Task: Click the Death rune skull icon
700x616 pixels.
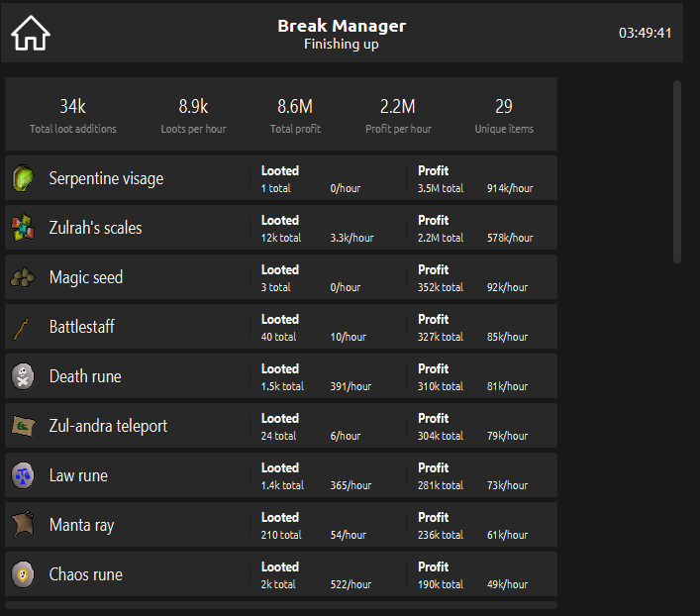Action: pos(23,376)
